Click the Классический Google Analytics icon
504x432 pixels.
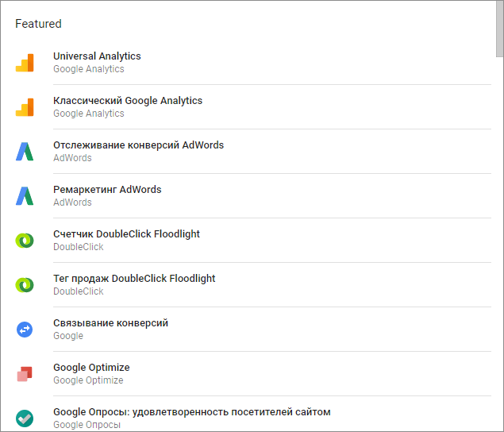point(25,107)
